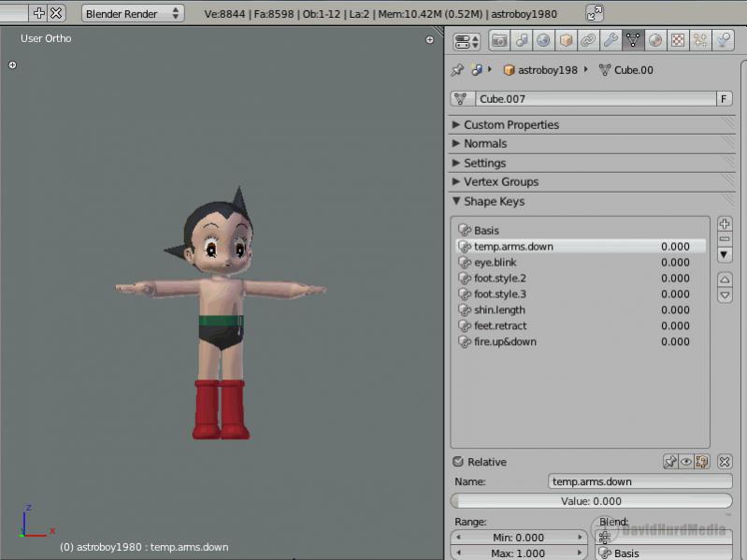
Task: Select shin.length shape key
Action: point(580,310)
